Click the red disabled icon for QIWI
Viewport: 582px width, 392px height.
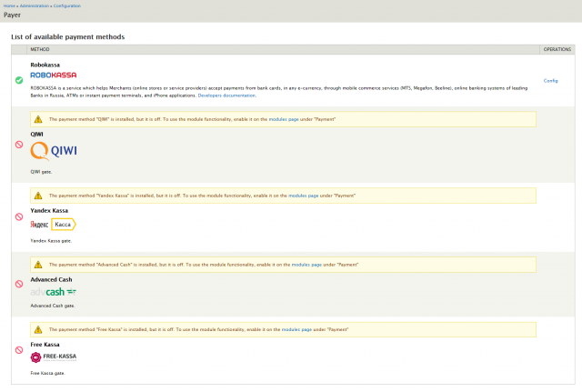pyautogui.click(x=19, y=145)
